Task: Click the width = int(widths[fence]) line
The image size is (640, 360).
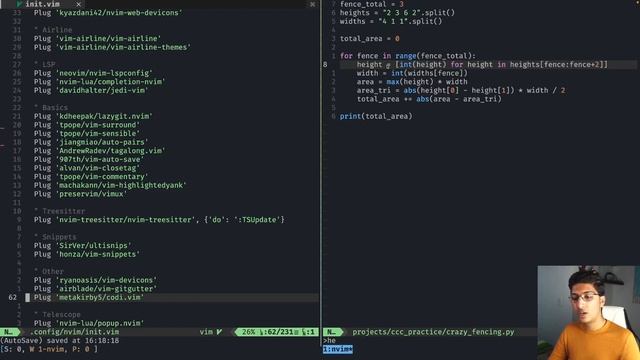Action: click(x=412, y=73)
